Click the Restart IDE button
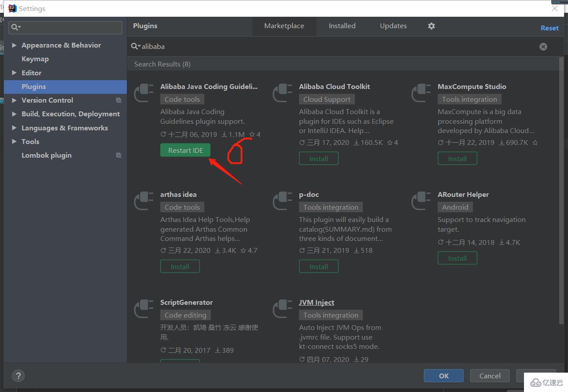This screenshot has width=568, height=392. click(185, 150)
